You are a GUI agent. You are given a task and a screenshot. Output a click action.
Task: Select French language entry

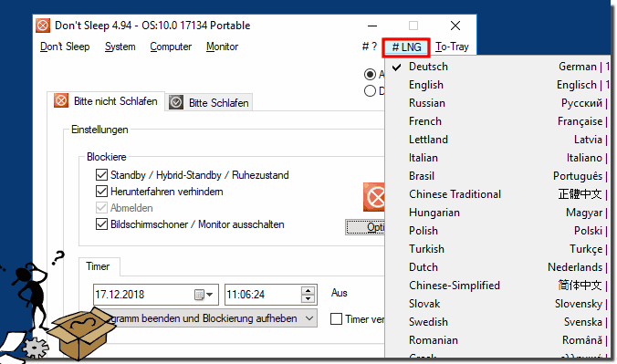click(497, 121)
